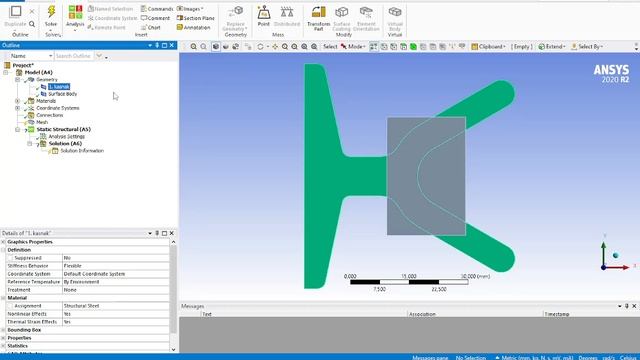Expand the Bounding Box section

point(3,330)
